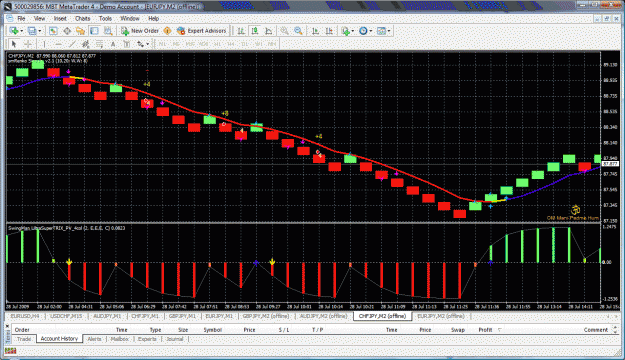Open a new chart via toolbar icon
This screenshot has height=360, width=625.
[x=14, y=31]
